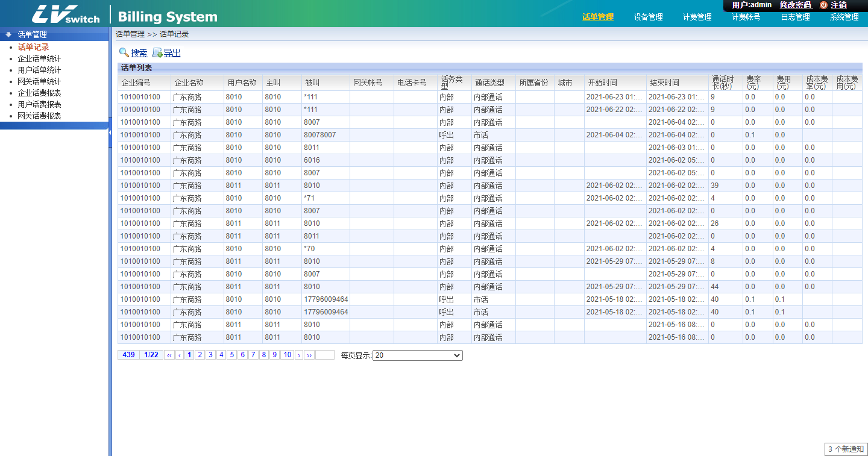Select 网关话费报表 in sidebar
The image size is (868, 456).
point(39,116)
